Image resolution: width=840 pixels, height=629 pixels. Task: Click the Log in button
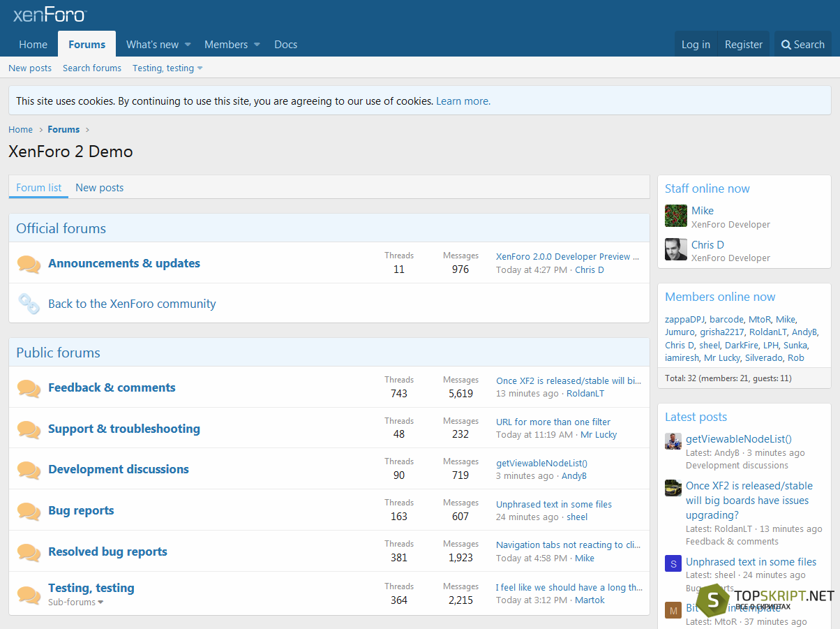696,44
